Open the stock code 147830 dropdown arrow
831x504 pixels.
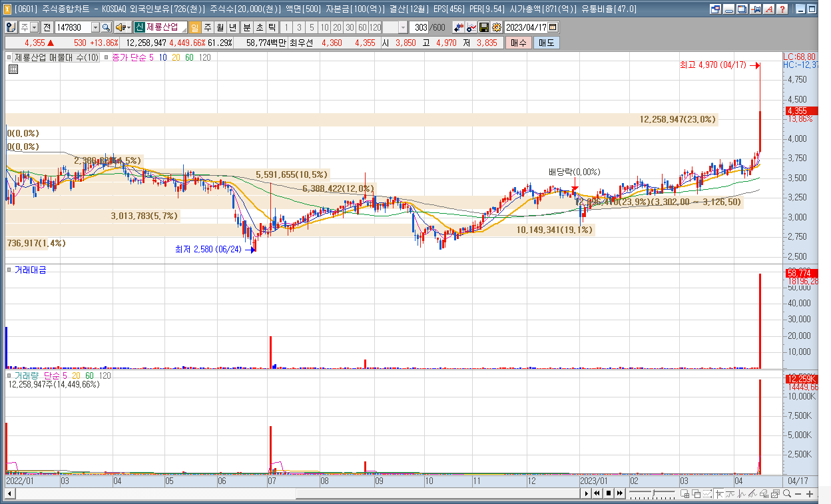point(95,27)
